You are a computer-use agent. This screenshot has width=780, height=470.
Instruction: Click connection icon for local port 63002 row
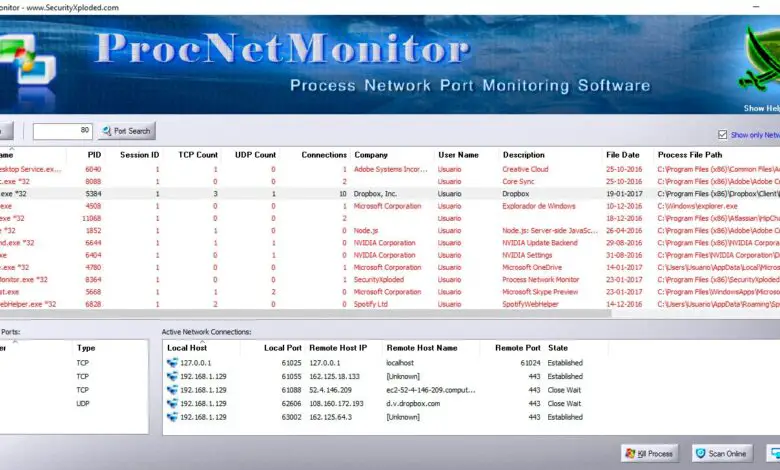[x=172, y=417]
